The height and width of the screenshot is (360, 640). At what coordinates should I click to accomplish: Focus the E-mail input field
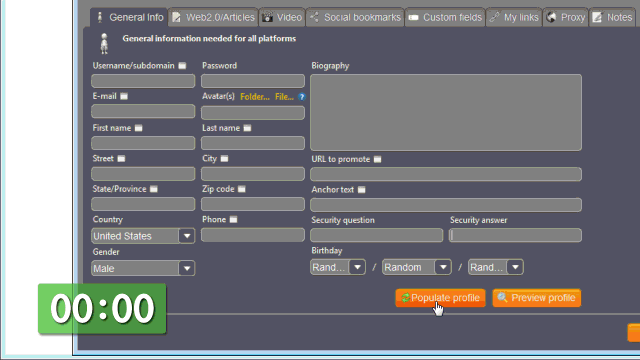click(143, 111)
